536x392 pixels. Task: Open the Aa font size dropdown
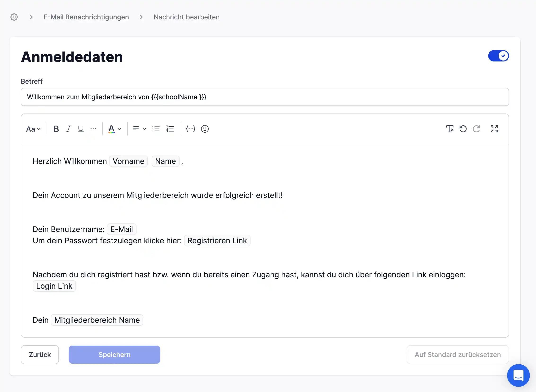(33, 129)
